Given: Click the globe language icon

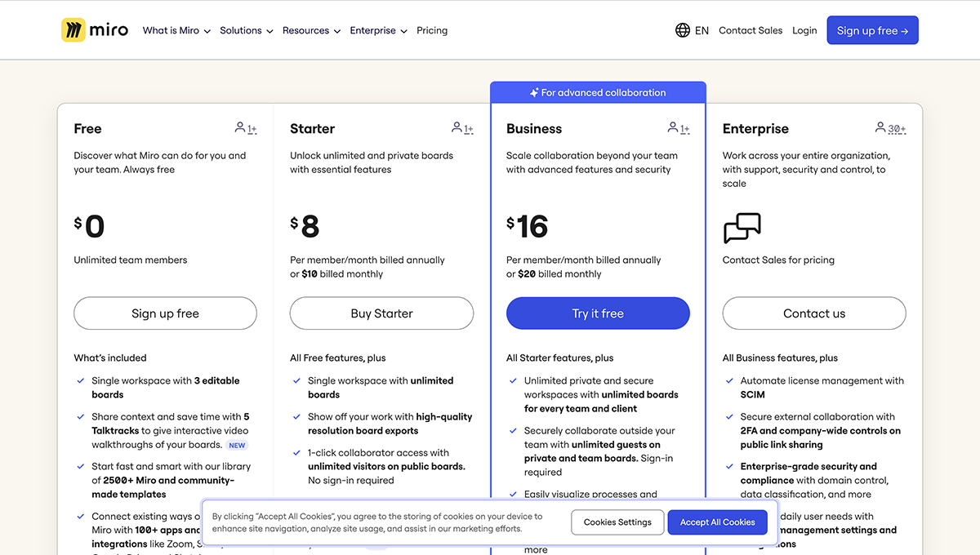Looking at the screenshot, I should (x=683, y=30).
